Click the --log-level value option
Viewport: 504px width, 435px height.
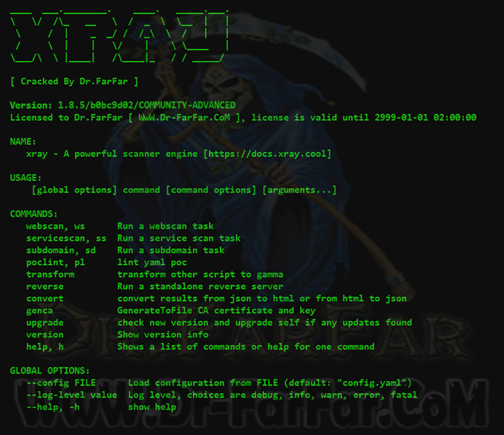pos(71,395)
